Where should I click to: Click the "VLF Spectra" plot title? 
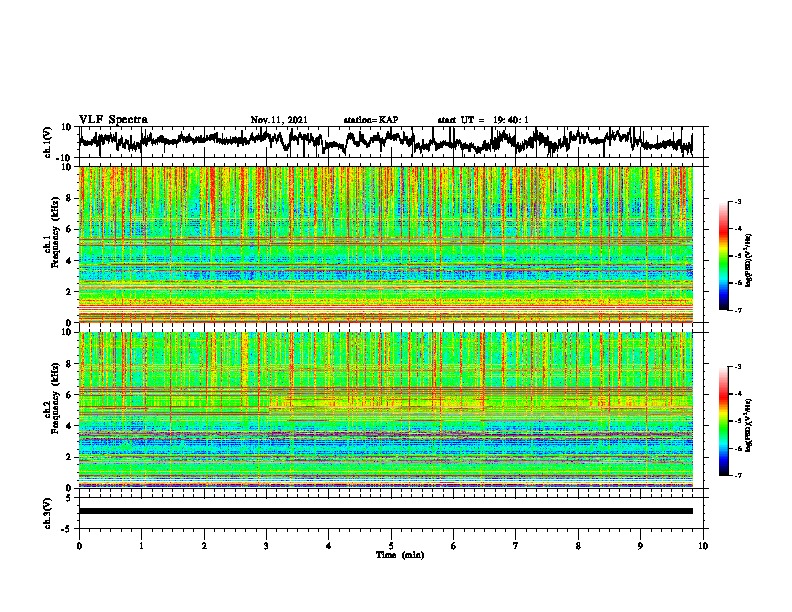point(113,120)
